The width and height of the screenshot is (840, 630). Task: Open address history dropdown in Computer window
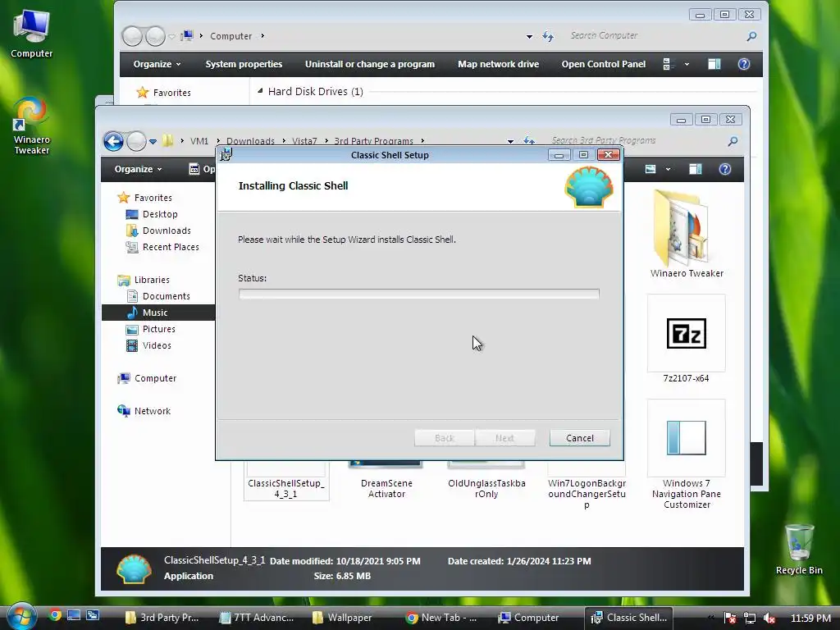529,36
